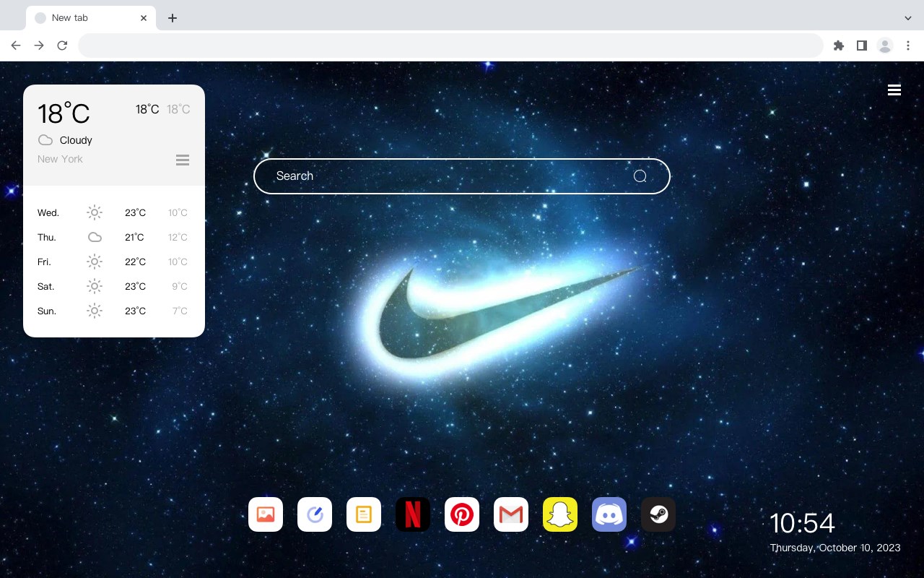Open the Chrome extensions puzzle icon
Image resolution: width=924 pixels, height=578 pixels.
pos(838,46)
